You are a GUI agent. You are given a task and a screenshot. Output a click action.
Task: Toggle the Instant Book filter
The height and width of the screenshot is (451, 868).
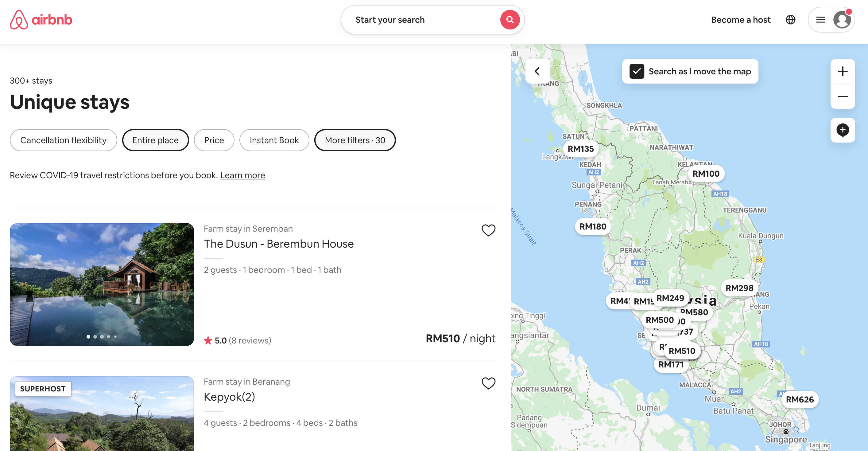pos(274,140)
